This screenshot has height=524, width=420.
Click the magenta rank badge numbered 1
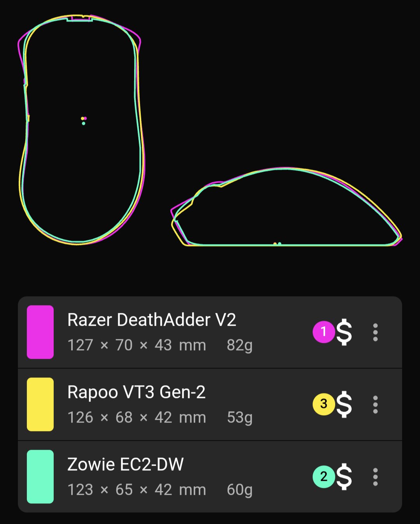[x=324, y=332]
